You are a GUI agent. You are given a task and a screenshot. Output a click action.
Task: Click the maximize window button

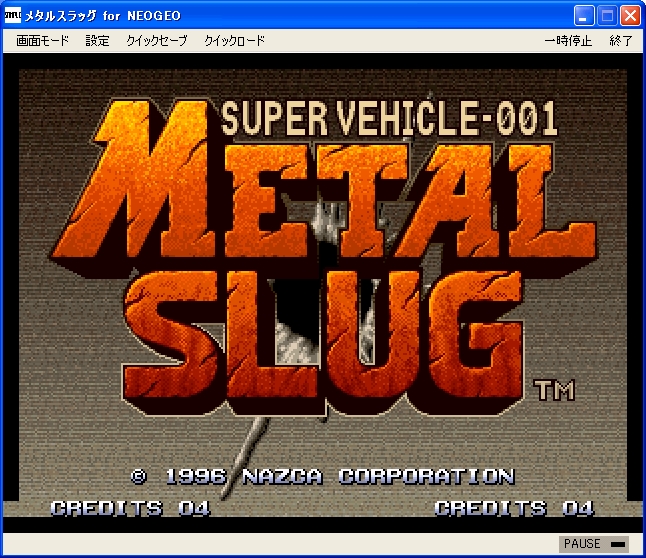pos(607,16)
